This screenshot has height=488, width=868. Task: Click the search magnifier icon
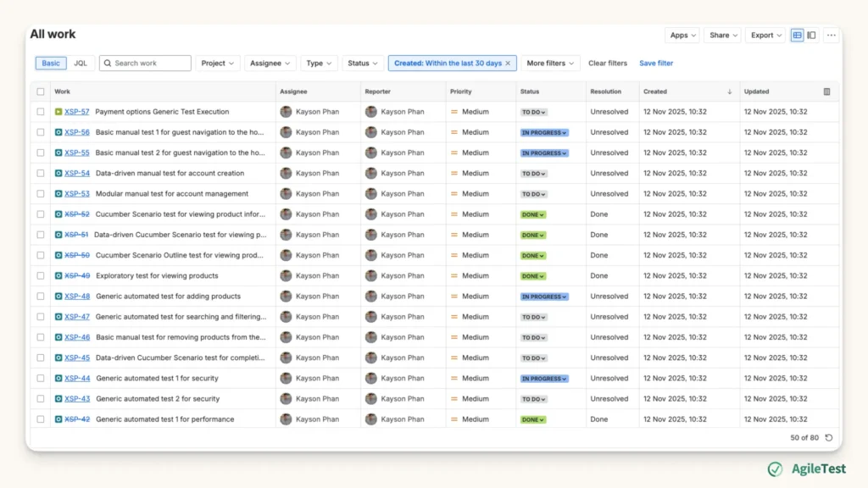[x=108, y=64]
